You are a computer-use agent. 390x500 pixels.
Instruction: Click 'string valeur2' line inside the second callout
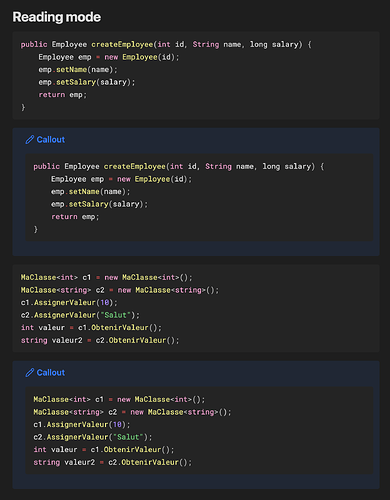click(x=113, y=462)
